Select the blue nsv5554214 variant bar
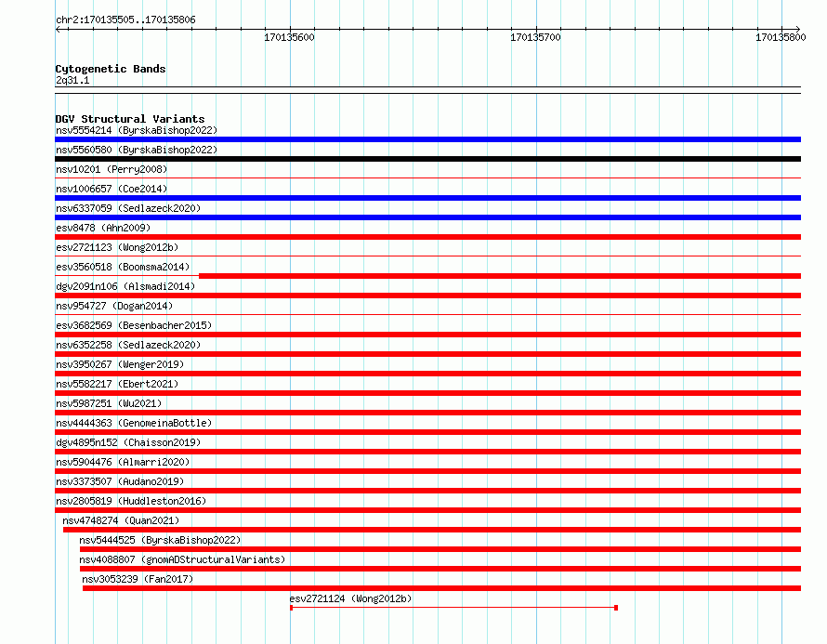827x644 pixels. (427, 139)
